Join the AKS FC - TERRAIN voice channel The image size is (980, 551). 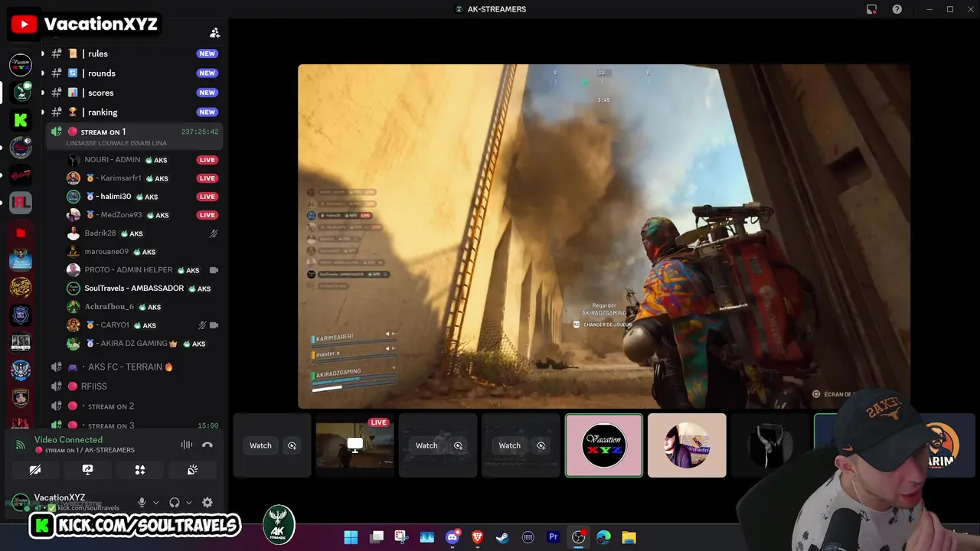[x=134, y=367]
